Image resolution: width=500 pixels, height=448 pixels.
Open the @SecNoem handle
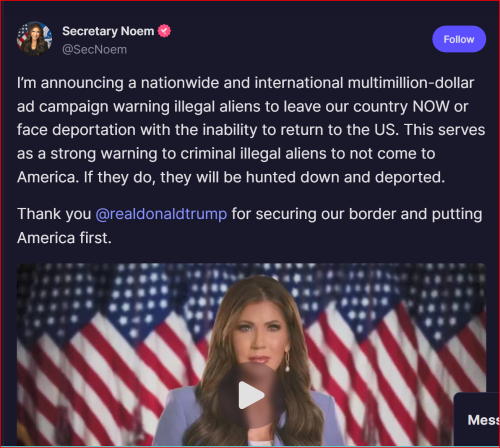[x=94, y=50]
